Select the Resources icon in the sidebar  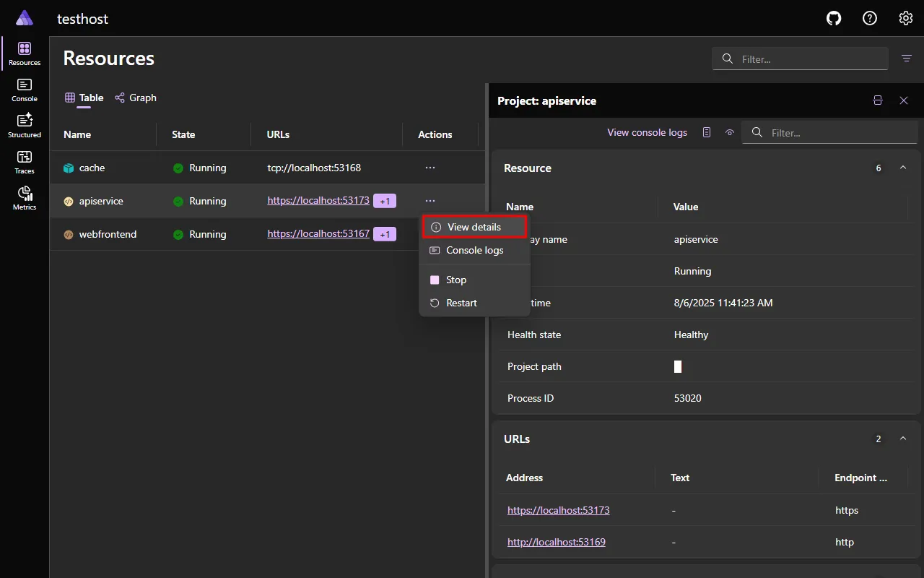click(x=24, y=52)
